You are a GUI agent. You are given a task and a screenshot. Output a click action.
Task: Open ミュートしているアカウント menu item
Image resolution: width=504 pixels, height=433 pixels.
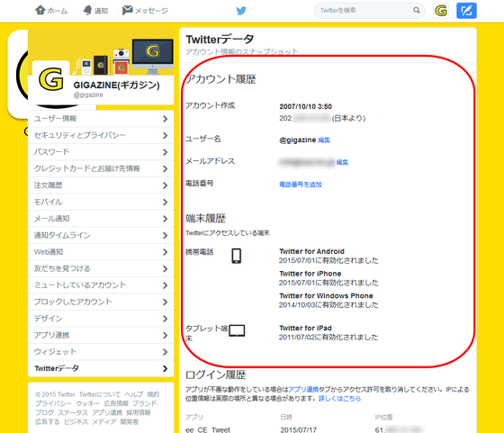(101, 285)
